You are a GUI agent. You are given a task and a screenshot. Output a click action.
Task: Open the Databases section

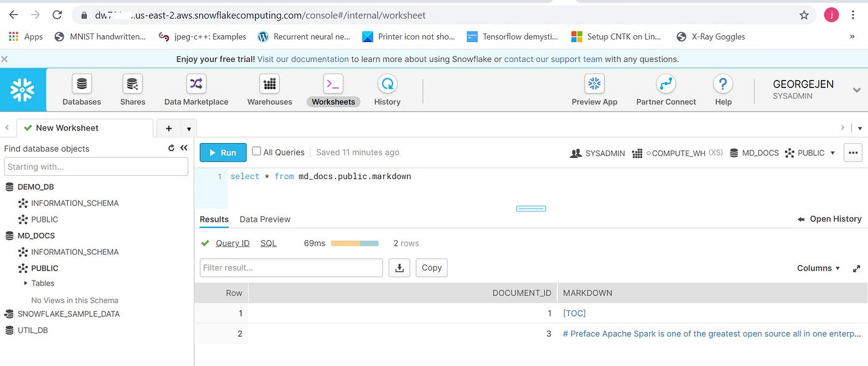[81, 90]
